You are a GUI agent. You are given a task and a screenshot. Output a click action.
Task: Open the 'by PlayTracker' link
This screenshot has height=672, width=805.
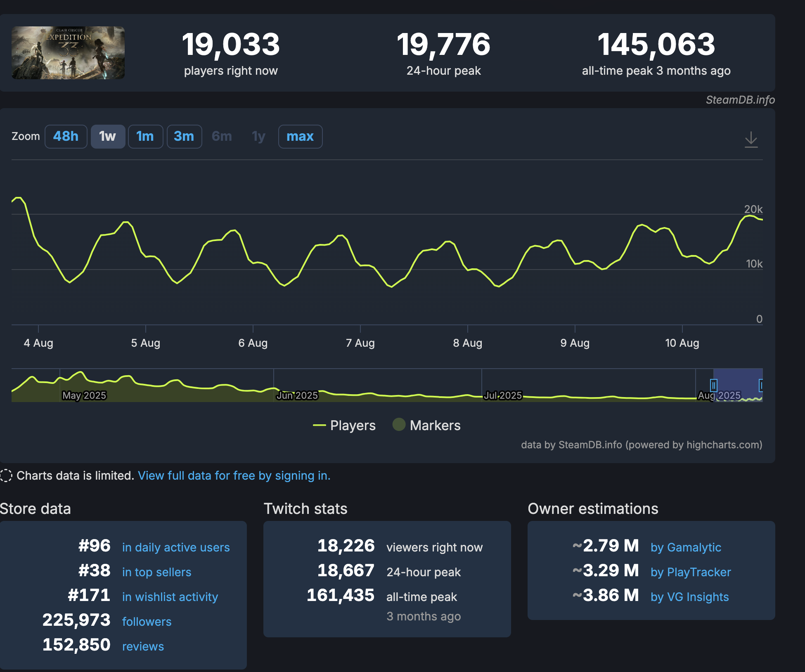(x=691, y=572)
